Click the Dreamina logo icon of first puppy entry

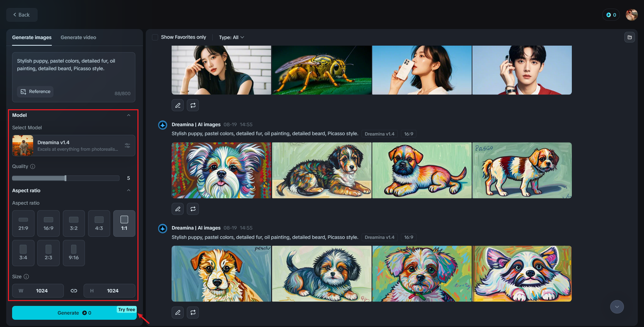163,125
